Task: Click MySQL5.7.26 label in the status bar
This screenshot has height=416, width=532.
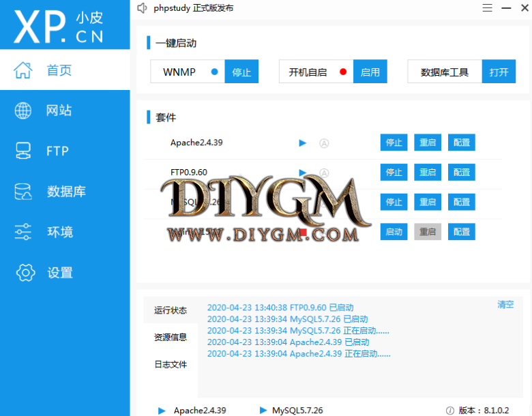Action: (x=297, y=411)
